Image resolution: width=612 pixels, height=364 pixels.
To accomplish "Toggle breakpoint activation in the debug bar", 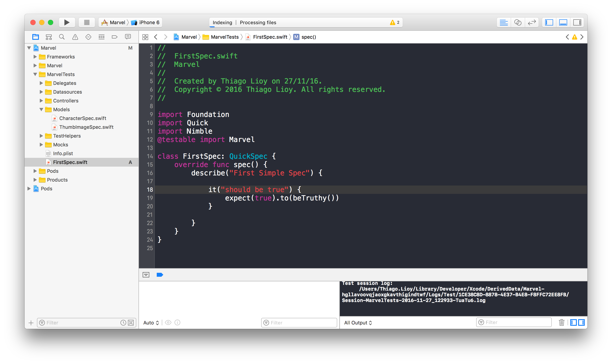I will 160,275.
